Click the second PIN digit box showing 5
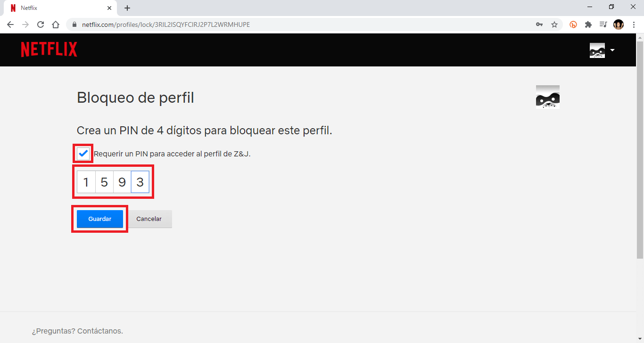 pos(104,182)
